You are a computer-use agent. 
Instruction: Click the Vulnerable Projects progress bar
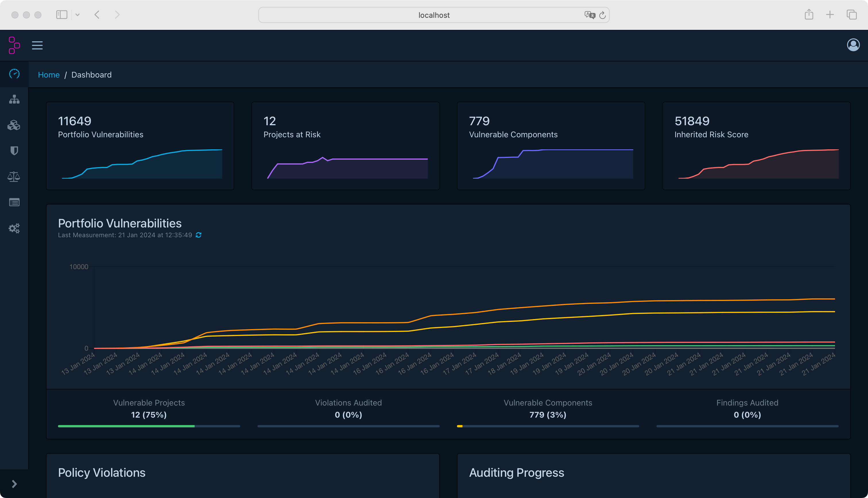(149, 426)
